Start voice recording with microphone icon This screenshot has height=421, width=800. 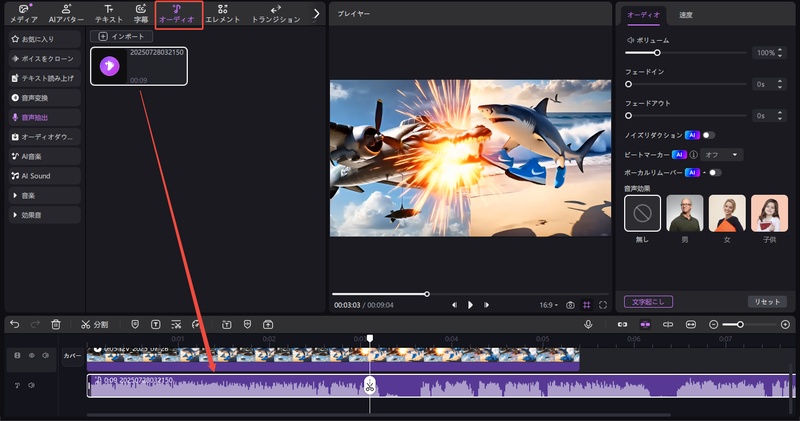tap(588, 325)
